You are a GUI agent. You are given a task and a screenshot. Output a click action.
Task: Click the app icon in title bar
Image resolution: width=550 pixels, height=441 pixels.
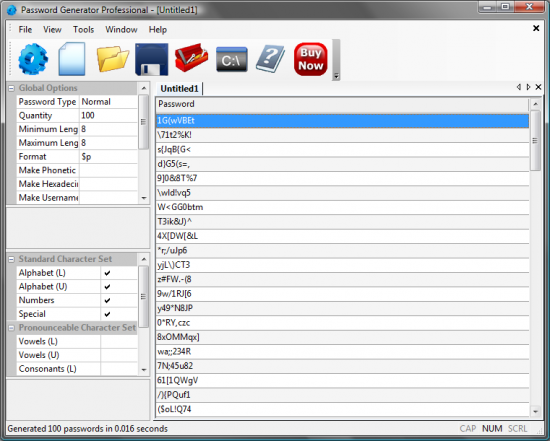[11, 10]
